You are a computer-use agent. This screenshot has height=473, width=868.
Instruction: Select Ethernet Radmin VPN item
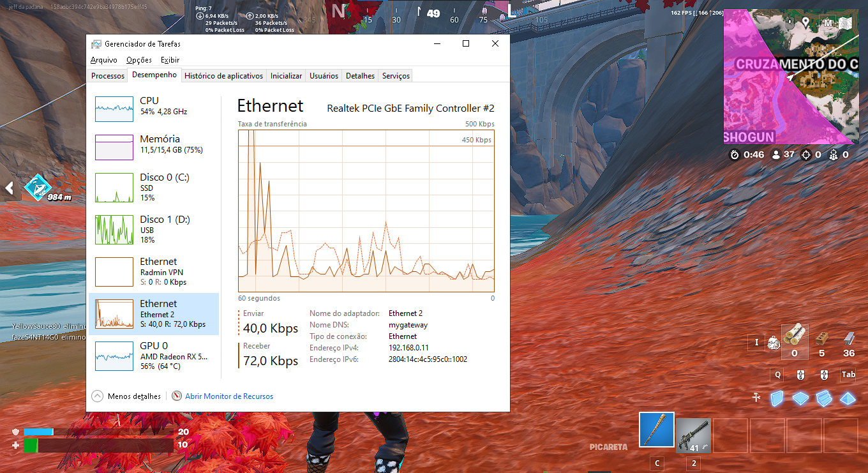(x=154, y=272)
